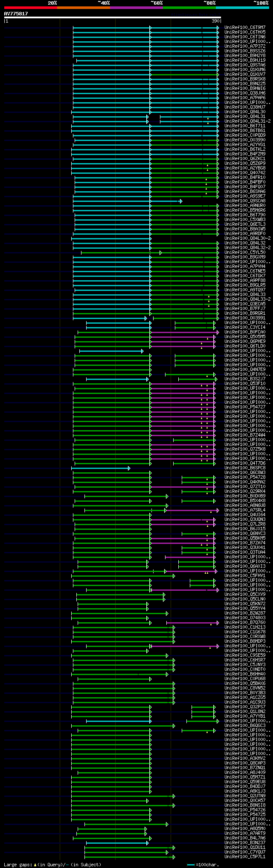The image size is (273, 868).
Task: Open hit UniRef100_B6SPC8
Action: point(245,468)
